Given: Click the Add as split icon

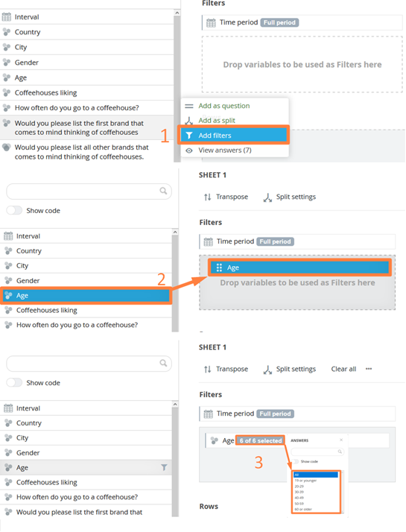Looking at the screenshot, I should [x=189, y=121].
